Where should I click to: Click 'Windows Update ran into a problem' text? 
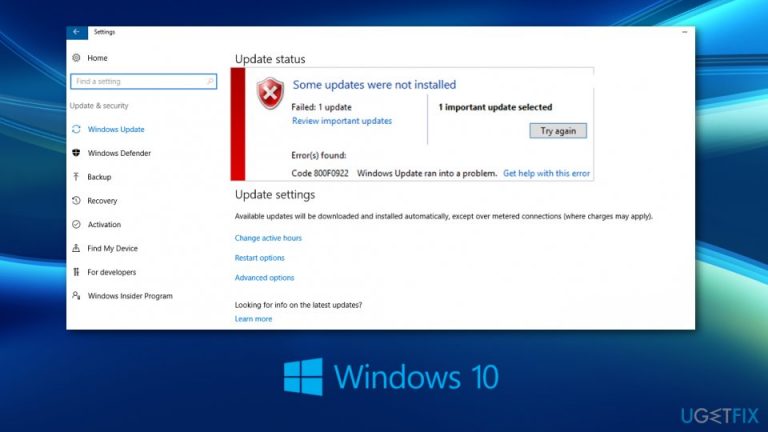(x=427, y=173)
